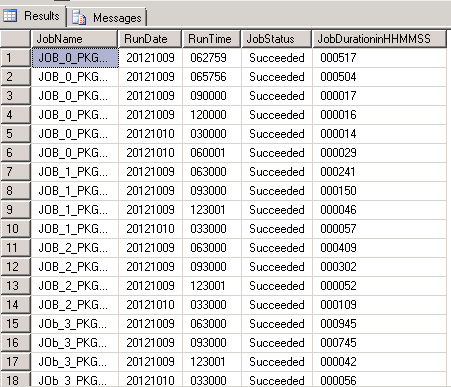Select row header 1
The width and height of the screenshot is (451, 387).
pos(15,58)
